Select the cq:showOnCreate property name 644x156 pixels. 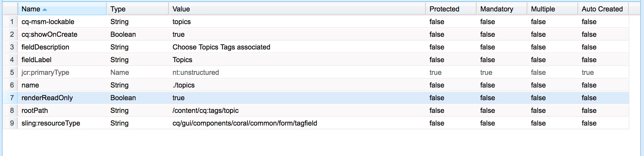[49, 34]
